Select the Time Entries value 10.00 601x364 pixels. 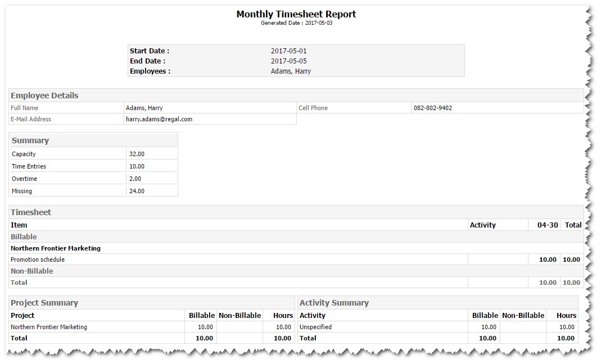pos(137,166)
